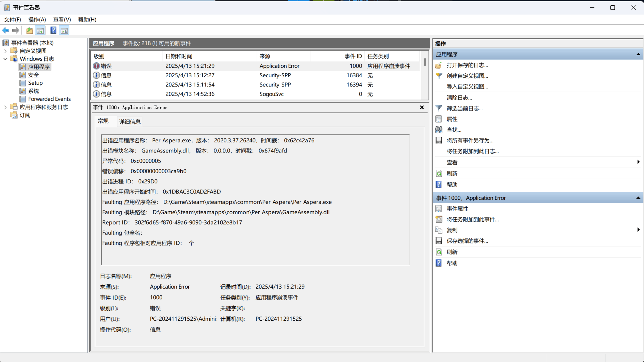Toggle show/hide action pane toolbar button

coord(64,30)
